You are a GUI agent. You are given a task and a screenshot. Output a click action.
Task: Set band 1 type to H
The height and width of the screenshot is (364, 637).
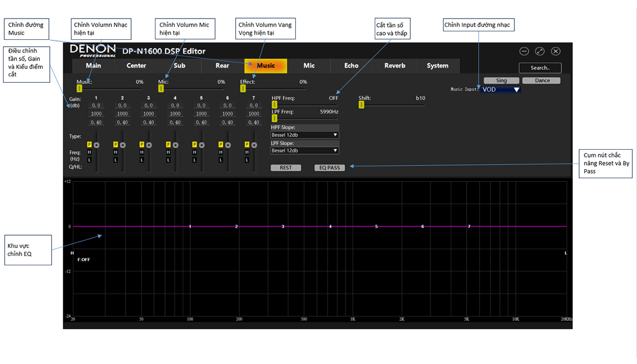pyautogui.click(x=89, y=152)
